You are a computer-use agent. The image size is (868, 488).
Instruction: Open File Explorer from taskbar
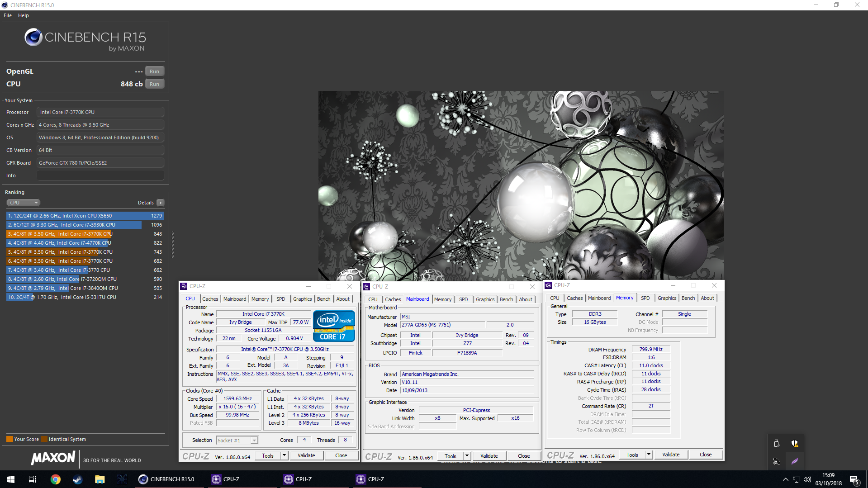100,479
